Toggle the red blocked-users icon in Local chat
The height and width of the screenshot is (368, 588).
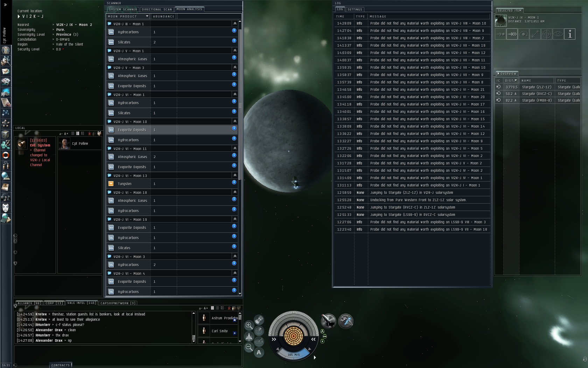click(x=90, y=134)
